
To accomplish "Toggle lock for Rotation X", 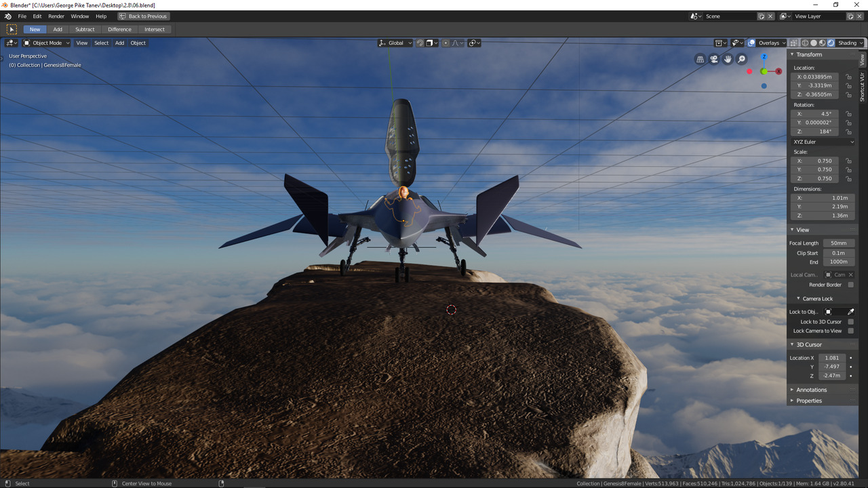I will [x=848, y=114].
